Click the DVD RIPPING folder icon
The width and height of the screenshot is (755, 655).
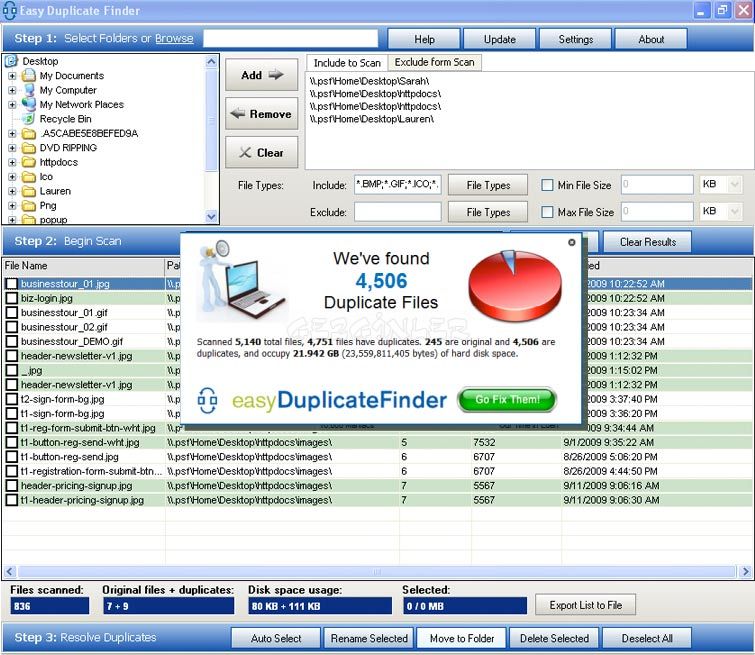click(x=29, y=148)
